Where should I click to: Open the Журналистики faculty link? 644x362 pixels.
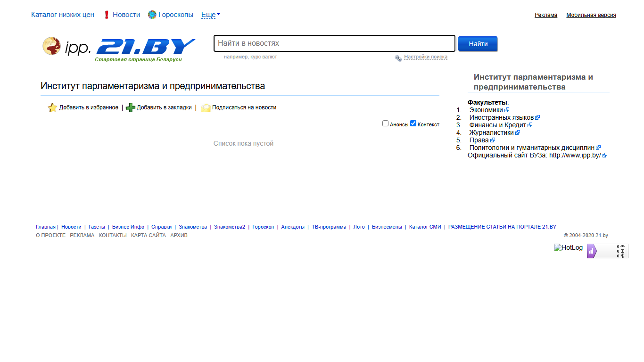492,132
